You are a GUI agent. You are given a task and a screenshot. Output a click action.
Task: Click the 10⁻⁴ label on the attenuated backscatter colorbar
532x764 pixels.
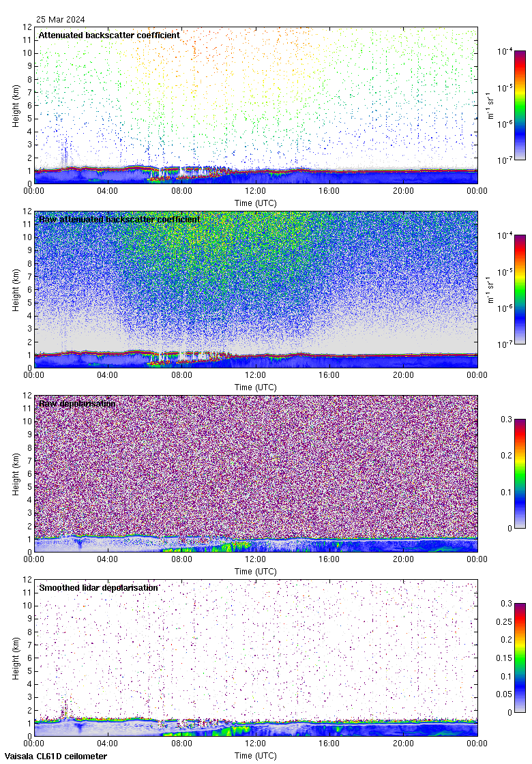[505, 50]
